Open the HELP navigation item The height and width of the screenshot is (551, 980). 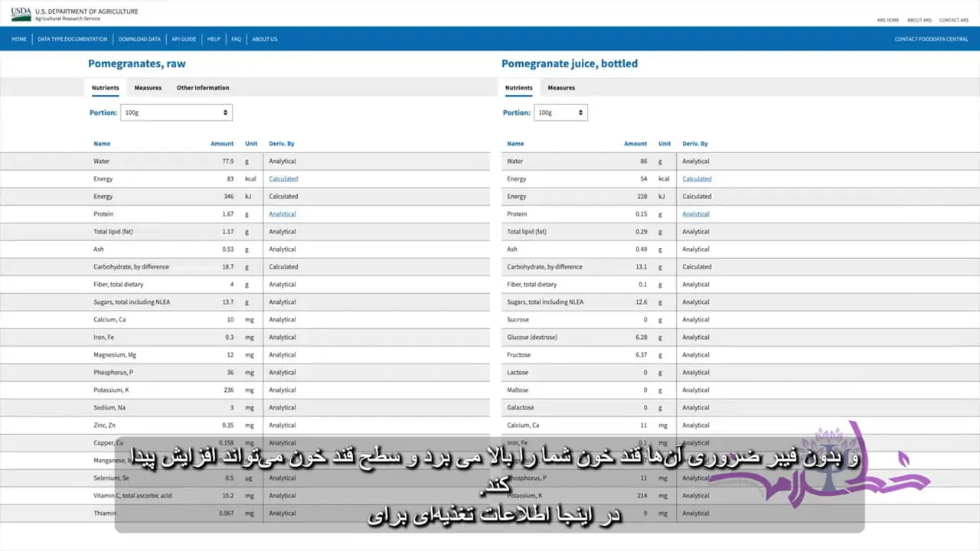click(214, 39)
